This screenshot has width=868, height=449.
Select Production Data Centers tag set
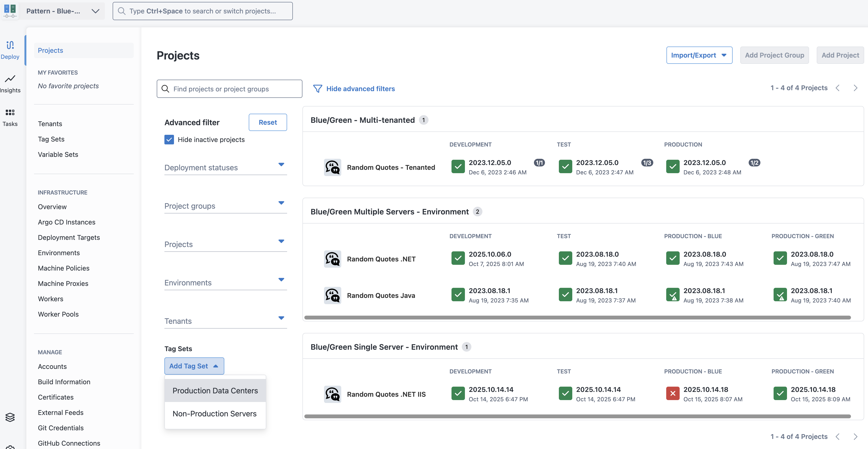pyautogui.click(x=215, y=391)
